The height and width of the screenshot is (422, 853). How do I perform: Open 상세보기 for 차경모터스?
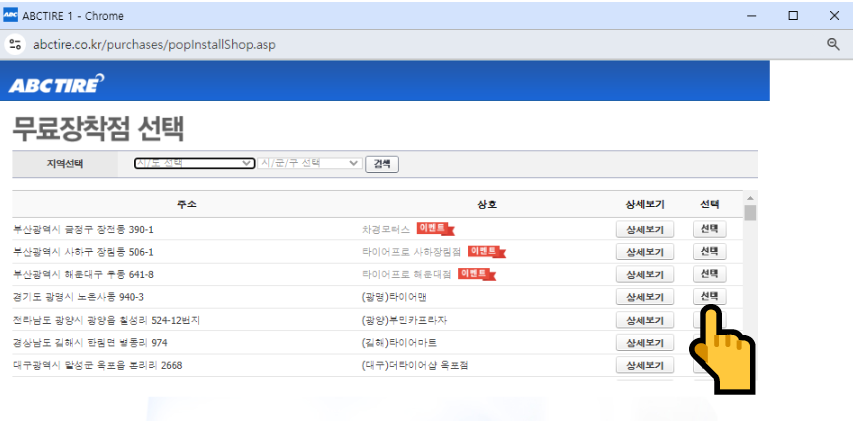click(x=645, y=229)
